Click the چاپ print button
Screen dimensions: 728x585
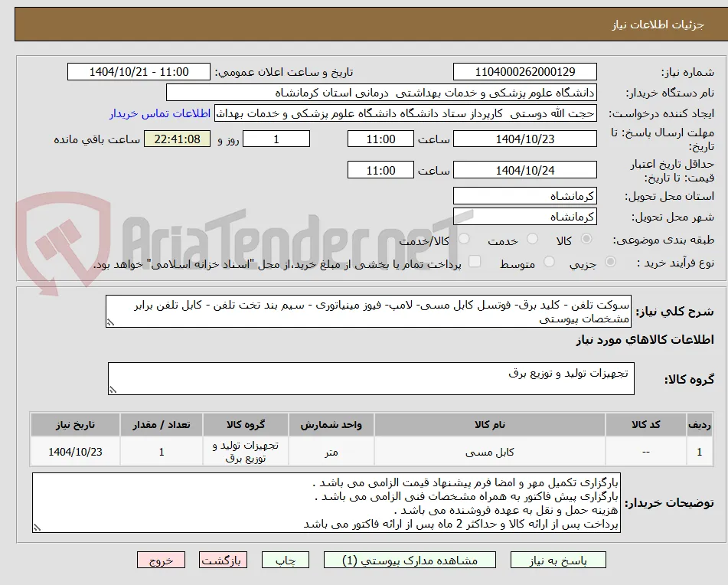click(286, 560)
